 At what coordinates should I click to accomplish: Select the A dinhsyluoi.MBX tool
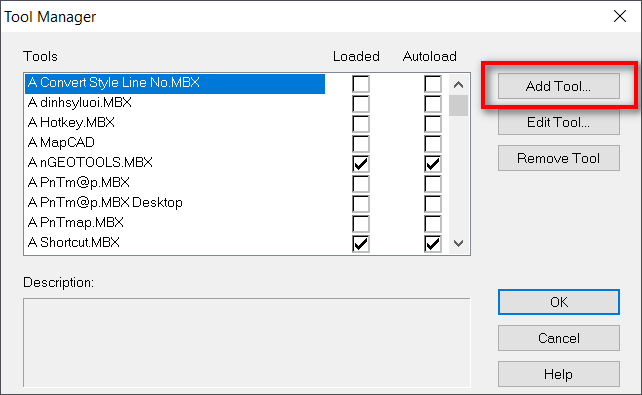pyautogui.click(x=175, y=102)
